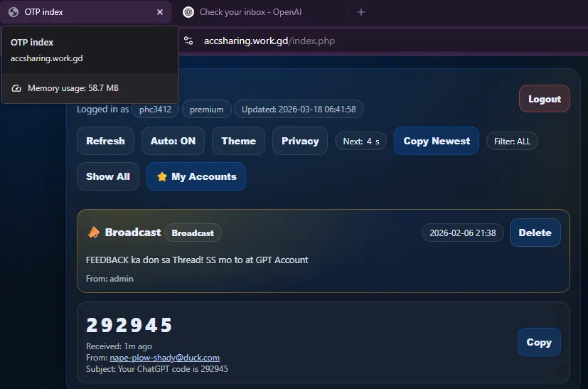Viewport: 588px width, 389px height.
Task: Click the memory usage gauge icon
Action: [x=16, y=88]
